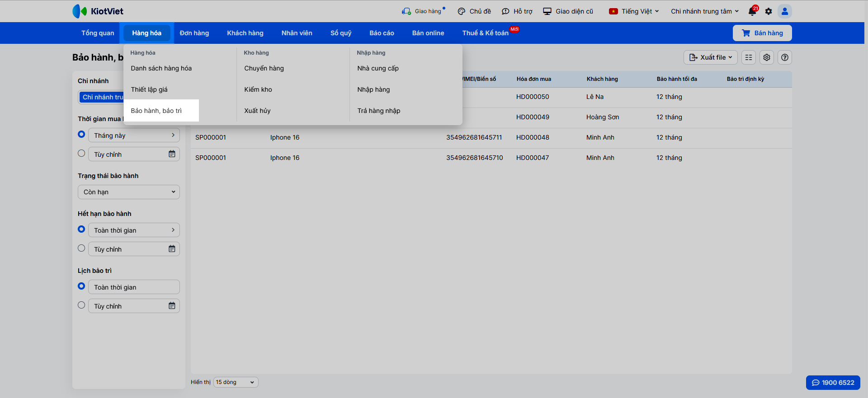
Task: Click customer name Lê Na
Action: click(x=595, y=97)
